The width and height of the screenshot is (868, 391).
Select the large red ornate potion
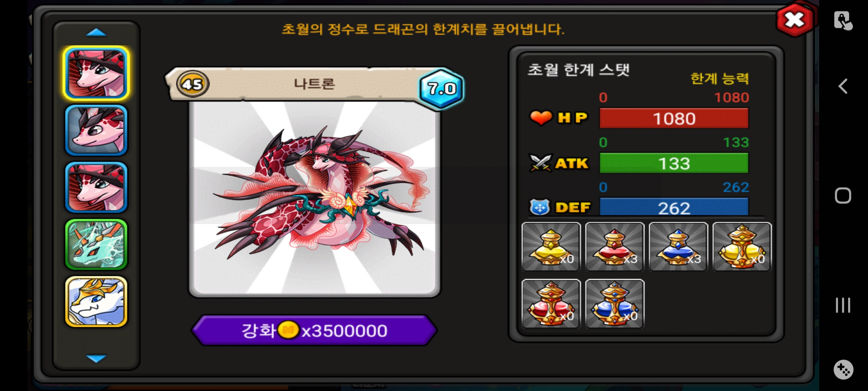tap(551, 304)
